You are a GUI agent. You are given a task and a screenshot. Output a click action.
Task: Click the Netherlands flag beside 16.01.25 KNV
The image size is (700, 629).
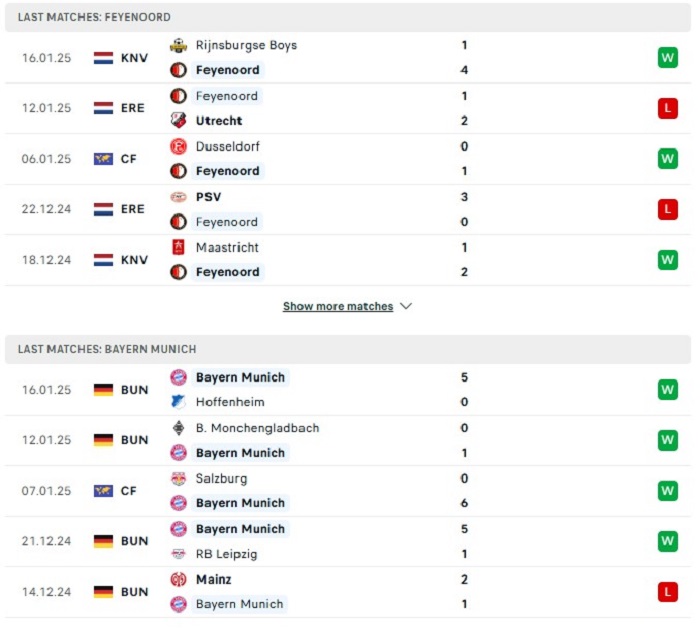(x=104, y=58)
